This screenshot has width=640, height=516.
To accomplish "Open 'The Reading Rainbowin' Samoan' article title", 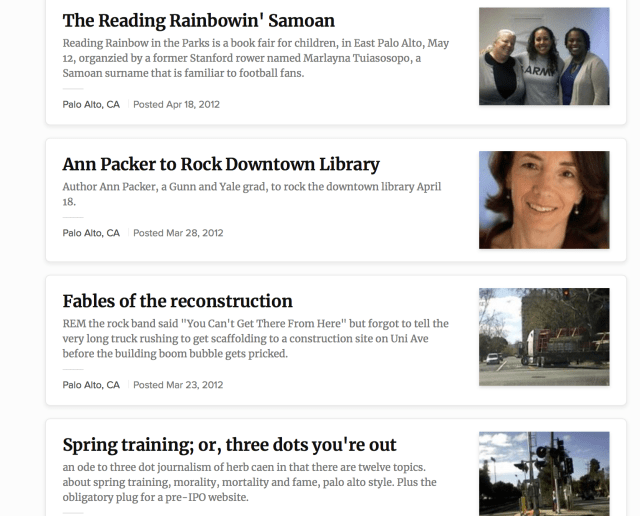I will click(198, 20).
